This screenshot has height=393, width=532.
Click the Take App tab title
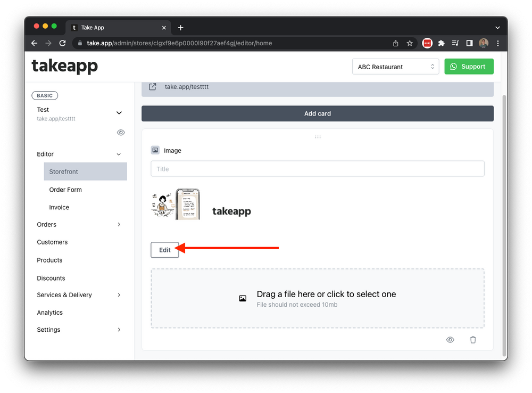point(93,28)
